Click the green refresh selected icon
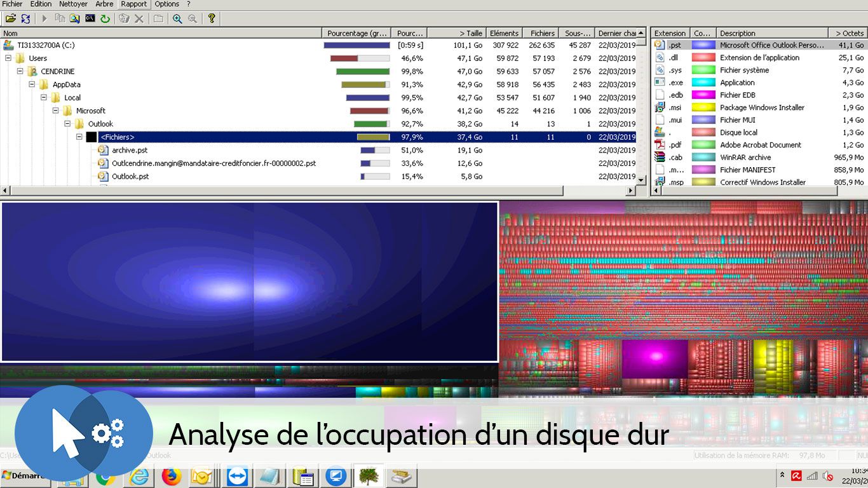Screen dimensions: 868x488 click(105, 19)
